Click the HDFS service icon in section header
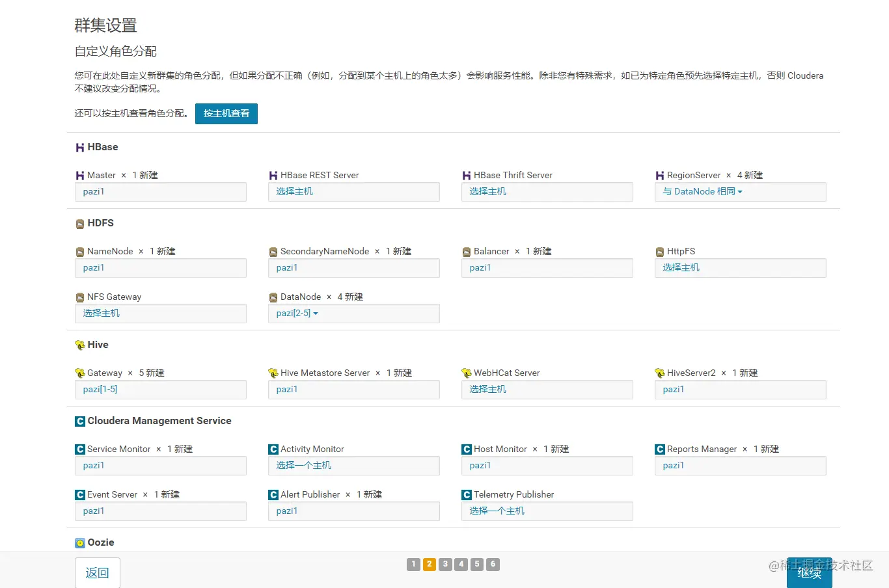889x588 pixels. click(x=80, y=224)
